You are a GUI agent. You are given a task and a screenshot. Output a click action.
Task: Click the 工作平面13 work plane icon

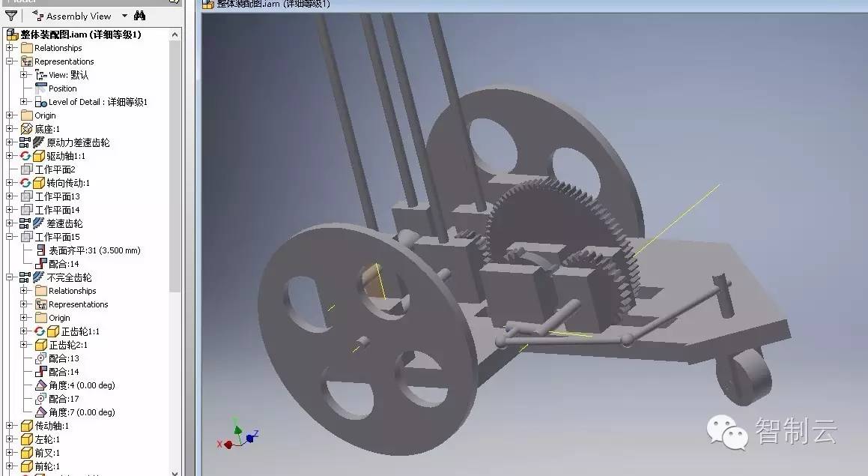tap(26, 196)
